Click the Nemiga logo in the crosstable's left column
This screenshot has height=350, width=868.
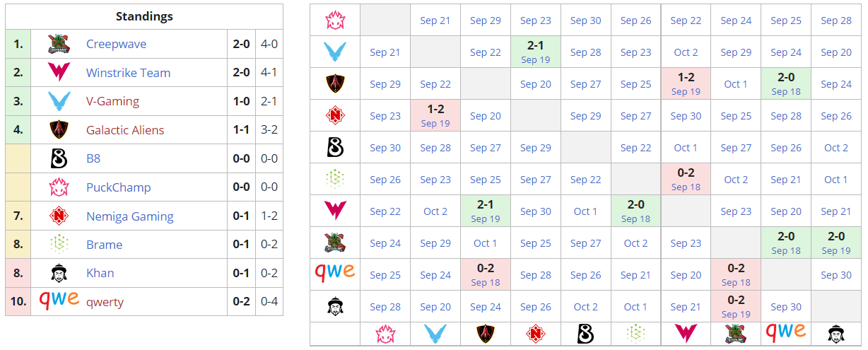click(335, 115)
